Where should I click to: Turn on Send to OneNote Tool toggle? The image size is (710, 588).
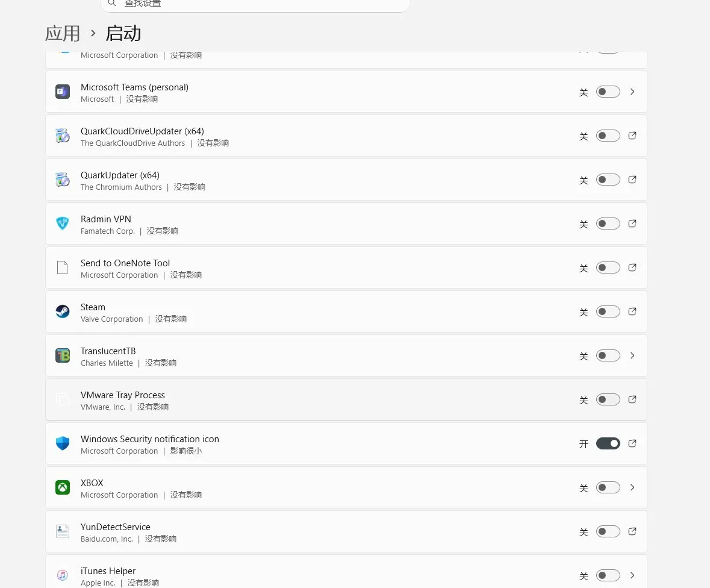tap(608, 267)
